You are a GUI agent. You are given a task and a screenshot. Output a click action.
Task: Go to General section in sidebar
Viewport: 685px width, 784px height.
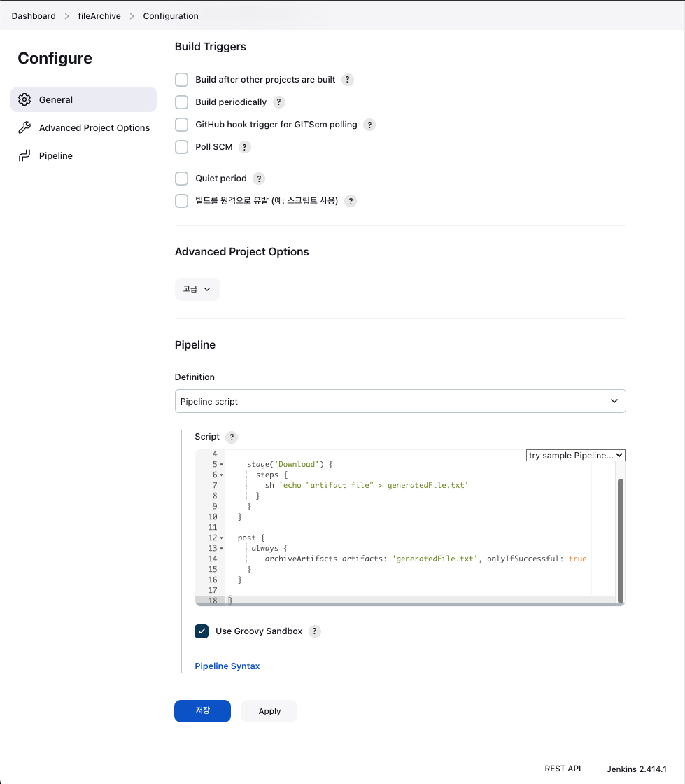[x=83, y=99]
